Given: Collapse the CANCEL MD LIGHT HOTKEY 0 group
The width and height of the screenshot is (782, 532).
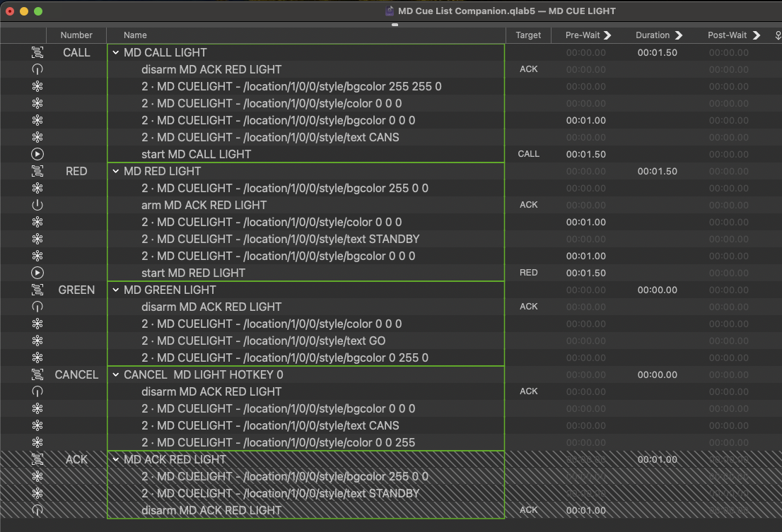Looking at the screenshot, I should click(115, 374).
